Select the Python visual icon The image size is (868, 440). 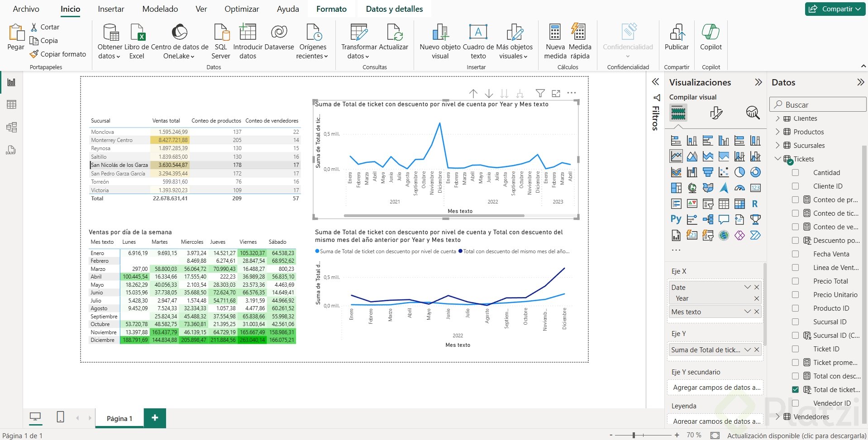676,219
